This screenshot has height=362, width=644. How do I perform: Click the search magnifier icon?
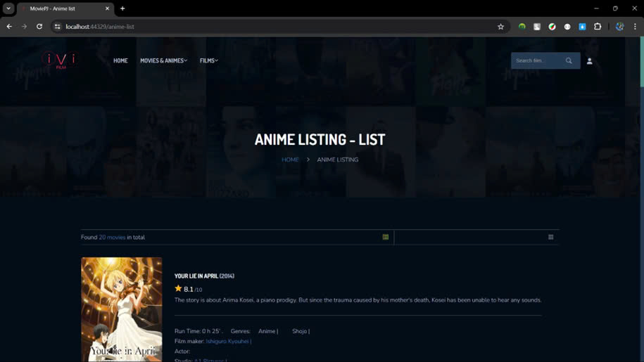[569, 60]
